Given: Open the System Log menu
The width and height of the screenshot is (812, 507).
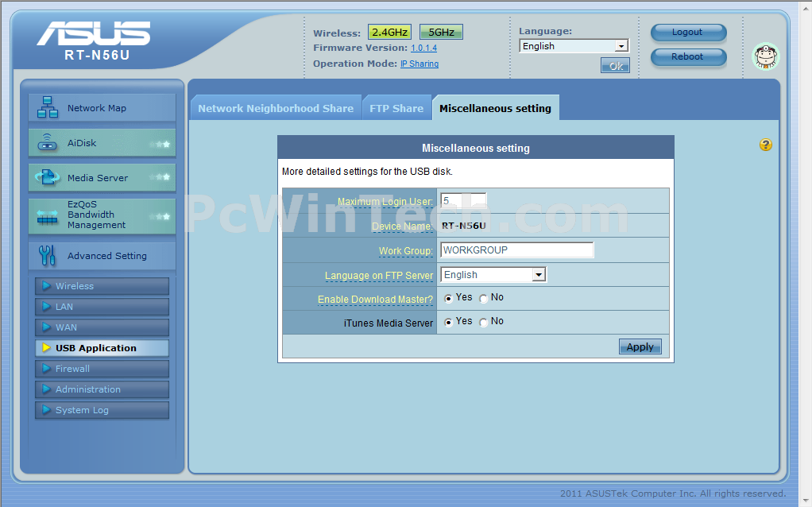Looking at the screenshot, I should (x=102, y=410).
